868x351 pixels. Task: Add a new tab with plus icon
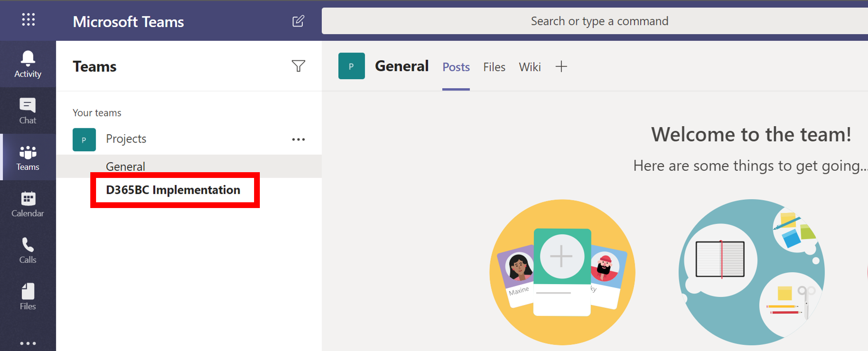pyautogui.click(x=561, y=67)
